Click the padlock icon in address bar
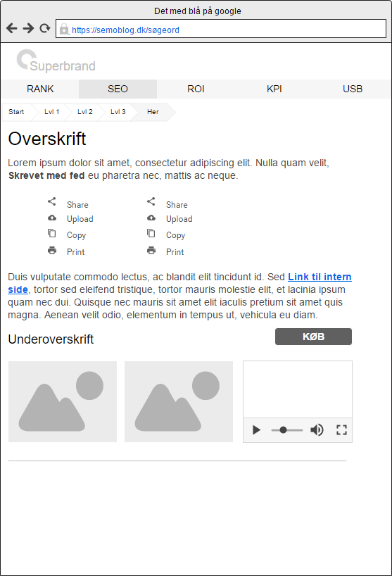Image resolution: width=392 pixels, height=576 pixels. coord(64,29)
